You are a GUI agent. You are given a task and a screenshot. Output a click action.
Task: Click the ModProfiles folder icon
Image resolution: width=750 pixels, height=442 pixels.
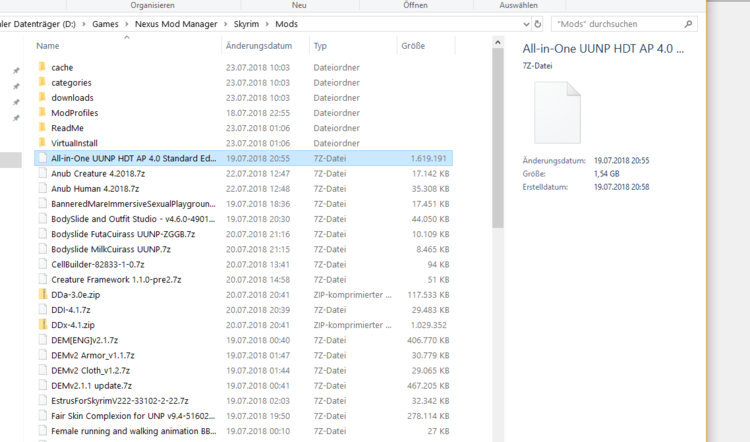(42, 112)
